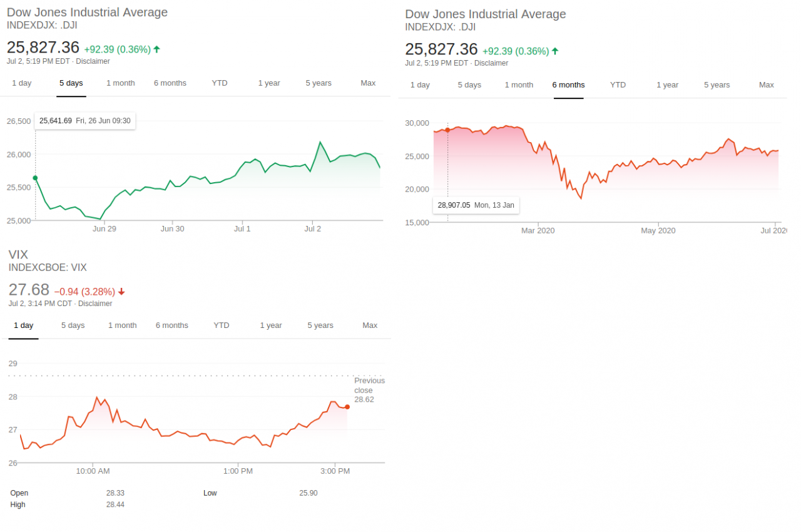The image size is (801, 532).
Task: Open Disclaimer link under VIX quote
Action: click(95, 304)
